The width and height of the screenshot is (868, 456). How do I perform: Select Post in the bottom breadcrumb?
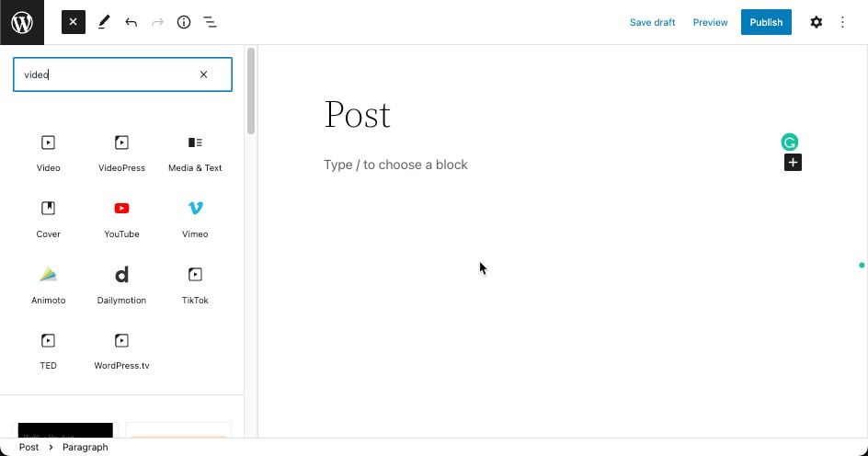(29, 448)
